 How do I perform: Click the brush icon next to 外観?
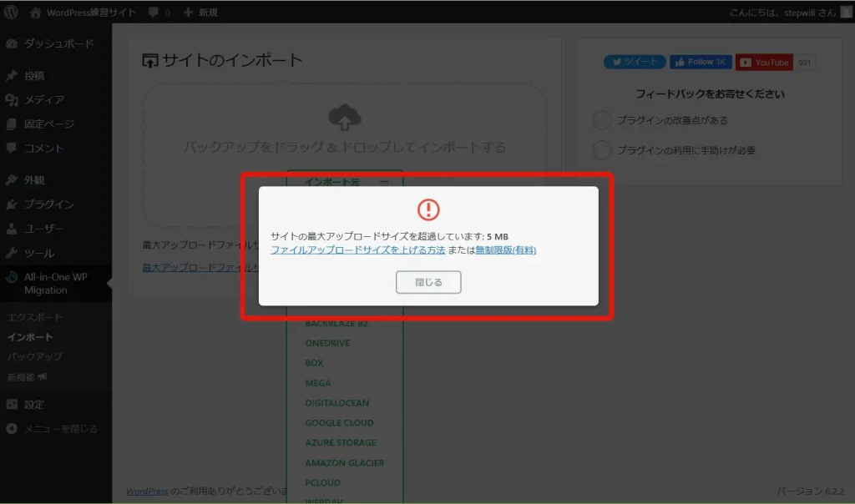[12, 179]
